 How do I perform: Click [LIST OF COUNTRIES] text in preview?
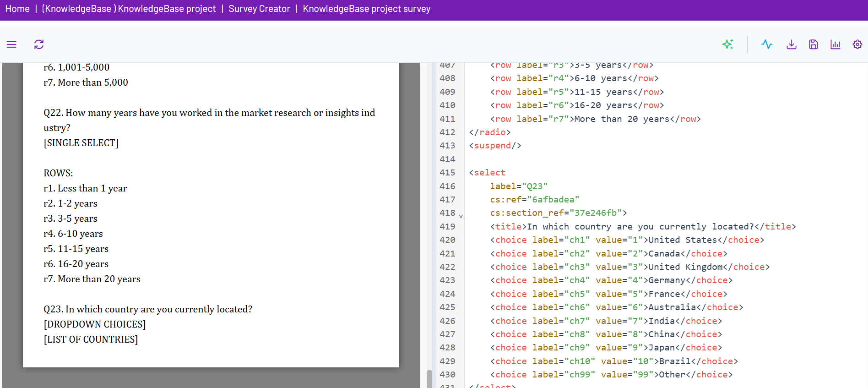[91, 339]
